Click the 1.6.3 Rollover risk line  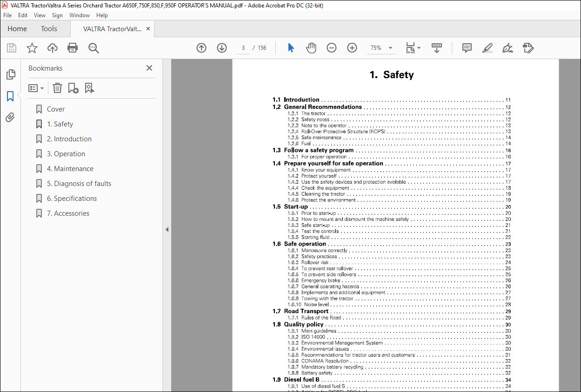pyautogui.click(x=399, y=262)
